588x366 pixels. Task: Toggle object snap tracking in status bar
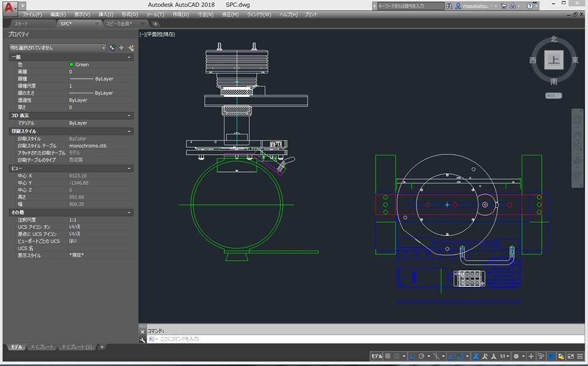coord(451,356)
